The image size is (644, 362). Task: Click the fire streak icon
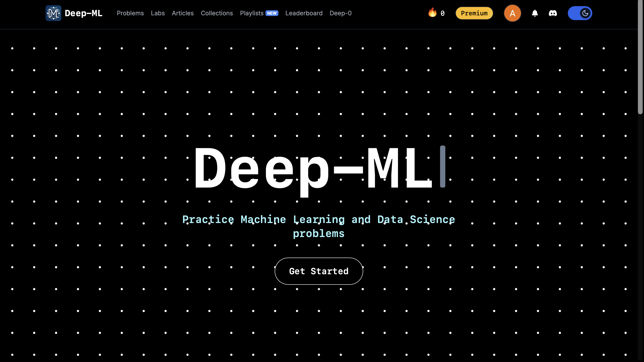432,13
